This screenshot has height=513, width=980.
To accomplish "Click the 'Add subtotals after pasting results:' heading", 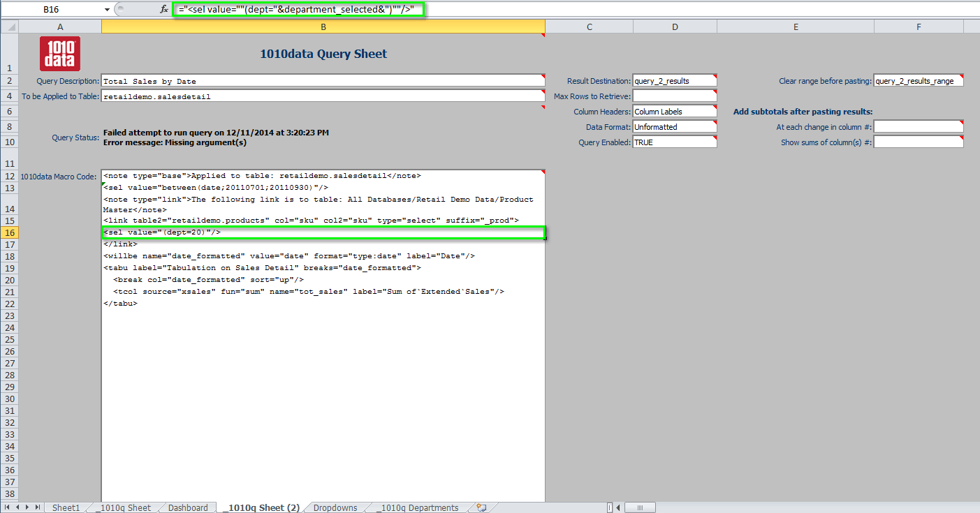I will click(803, 112).
